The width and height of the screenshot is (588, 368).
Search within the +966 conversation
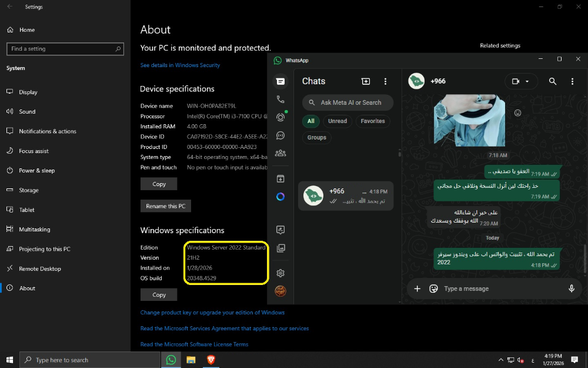point(553,81)
